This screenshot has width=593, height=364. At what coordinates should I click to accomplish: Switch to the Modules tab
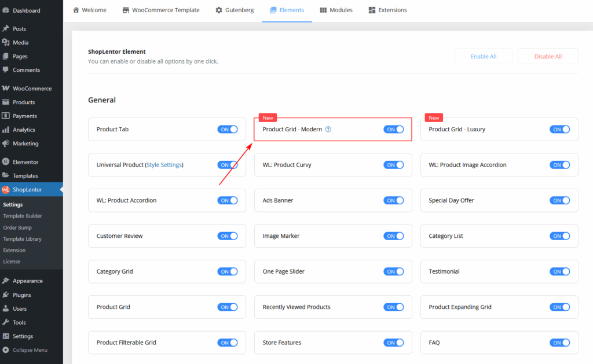(x=336, y=10)
